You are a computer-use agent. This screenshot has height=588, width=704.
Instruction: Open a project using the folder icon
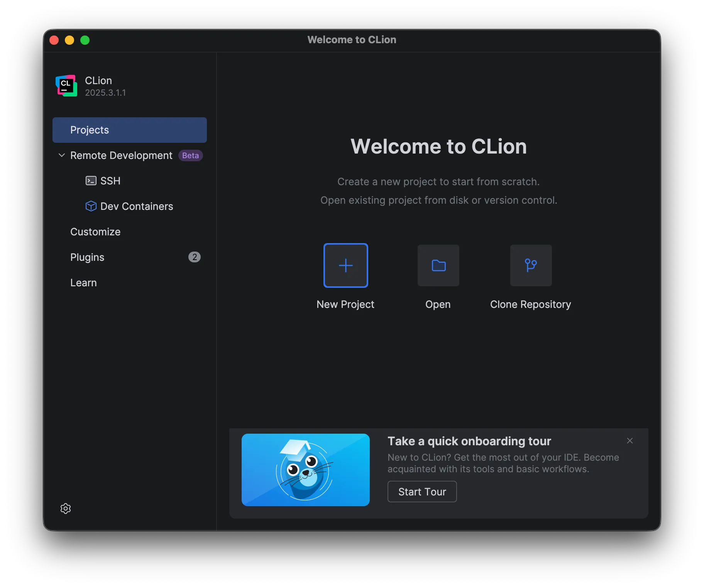[x=438, y=265]
